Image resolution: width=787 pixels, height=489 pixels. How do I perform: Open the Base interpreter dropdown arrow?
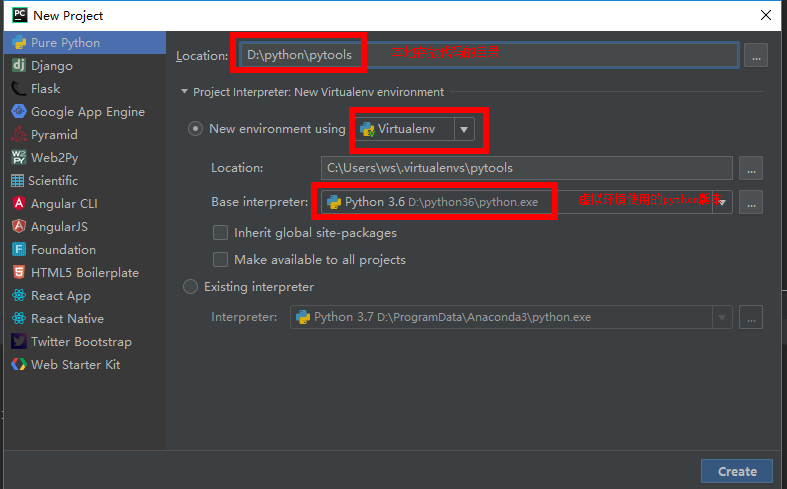[x=722, y=202]
